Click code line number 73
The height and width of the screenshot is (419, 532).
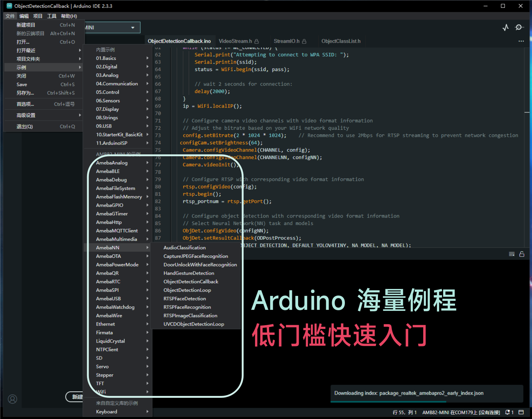click(x=158, y=135)
